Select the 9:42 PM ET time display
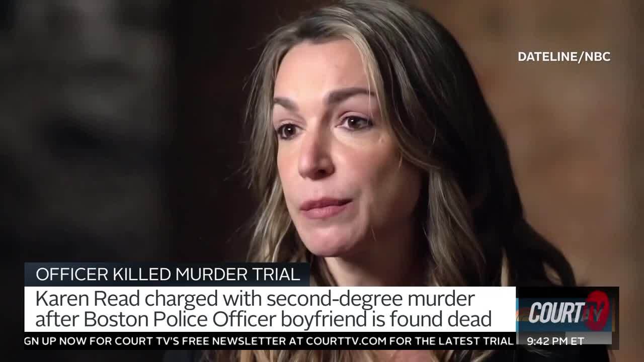Viewport: 644px width, 362px height. click(555, 341)
